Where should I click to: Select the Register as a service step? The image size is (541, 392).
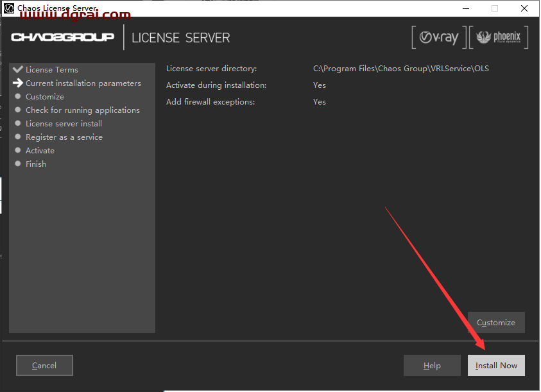(64, 137)
